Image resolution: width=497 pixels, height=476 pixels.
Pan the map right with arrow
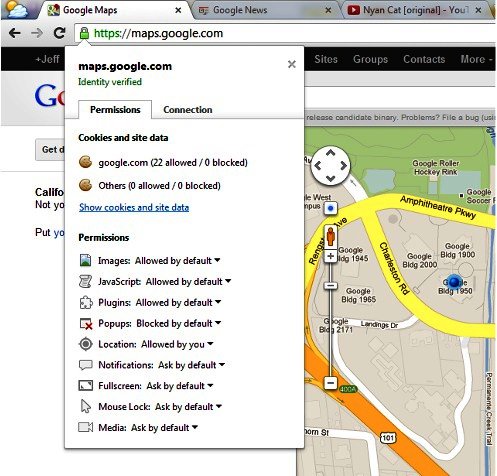[x=343, y=166]
